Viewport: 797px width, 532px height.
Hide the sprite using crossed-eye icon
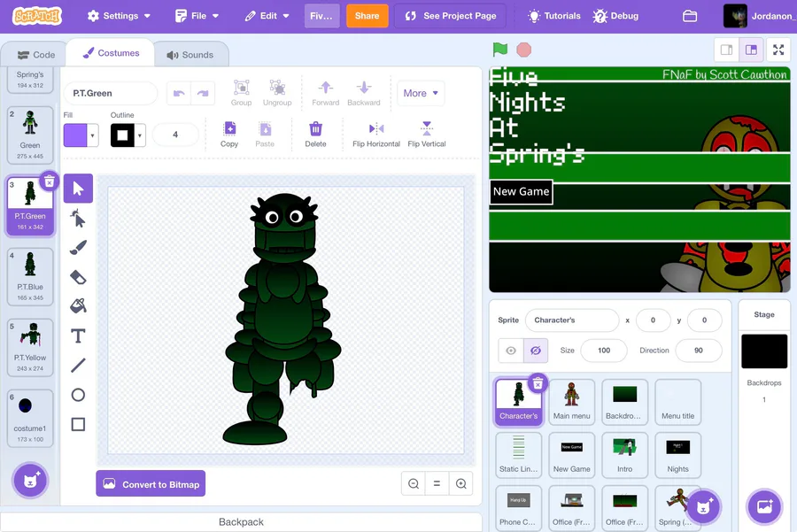coord(536,351)
